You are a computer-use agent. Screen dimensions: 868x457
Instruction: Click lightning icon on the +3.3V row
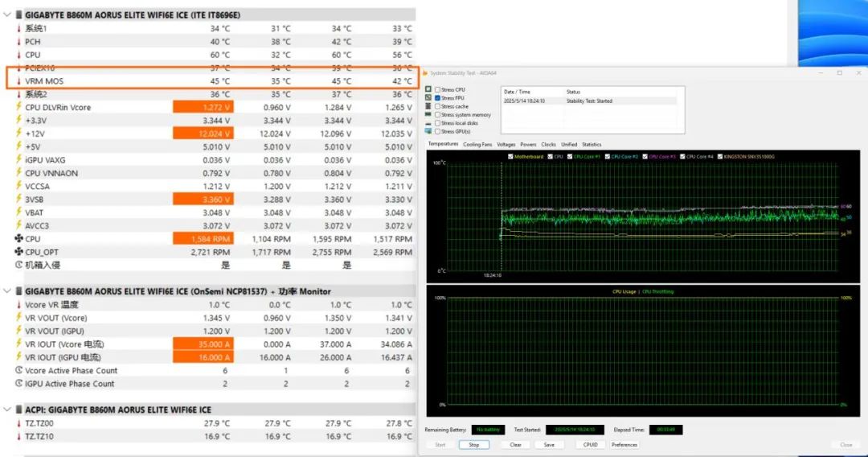click(18, 120)
